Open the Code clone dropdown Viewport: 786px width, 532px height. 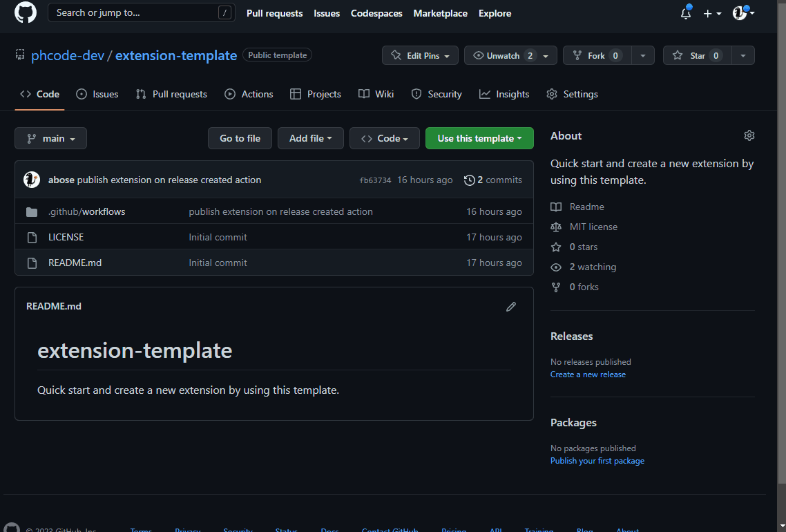click(x=385, y=138)
